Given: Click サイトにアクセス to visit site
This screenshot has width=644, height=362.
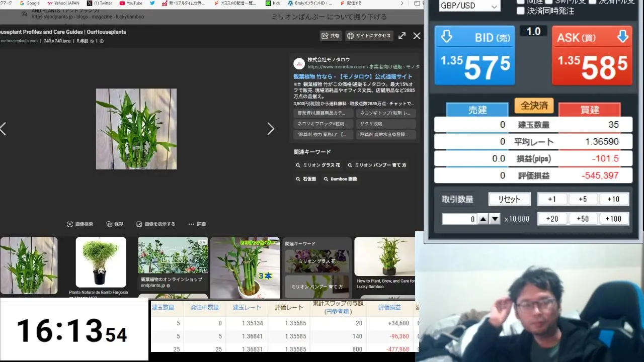Looking at the screenshot, I should (x=369, y=36).
